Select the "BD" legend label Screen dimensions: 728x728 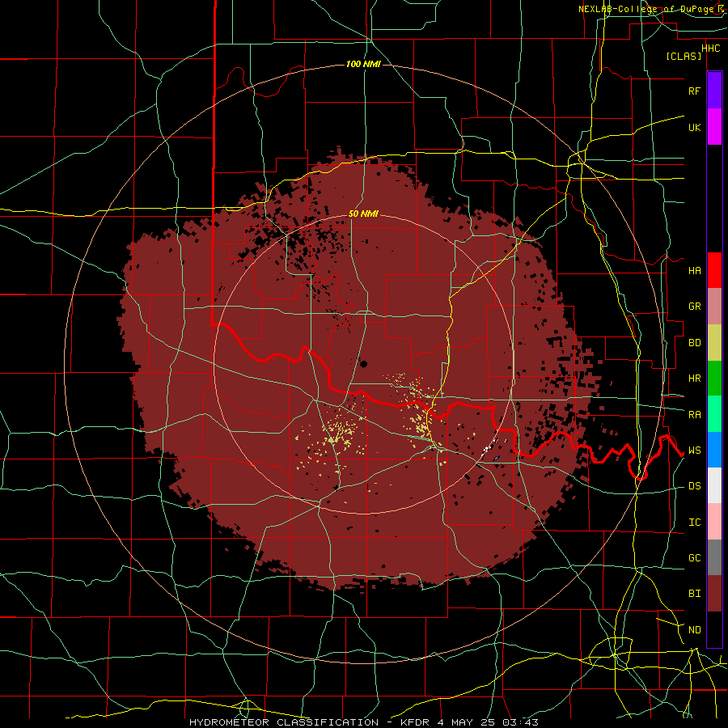point(694,343)
